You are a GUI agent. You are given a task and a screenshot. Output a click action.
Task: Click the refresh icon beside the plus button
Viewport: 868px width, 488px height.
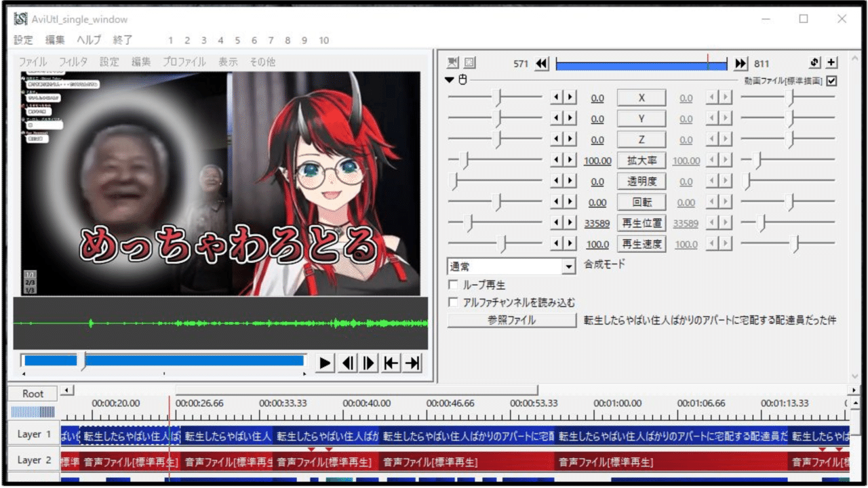tap(813, 62)
